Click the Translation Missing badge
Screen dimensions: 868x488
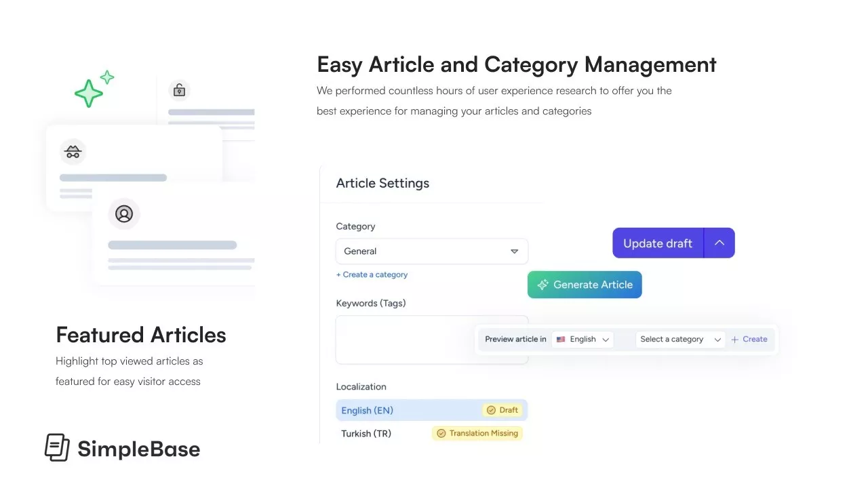(x=477, y=433)
